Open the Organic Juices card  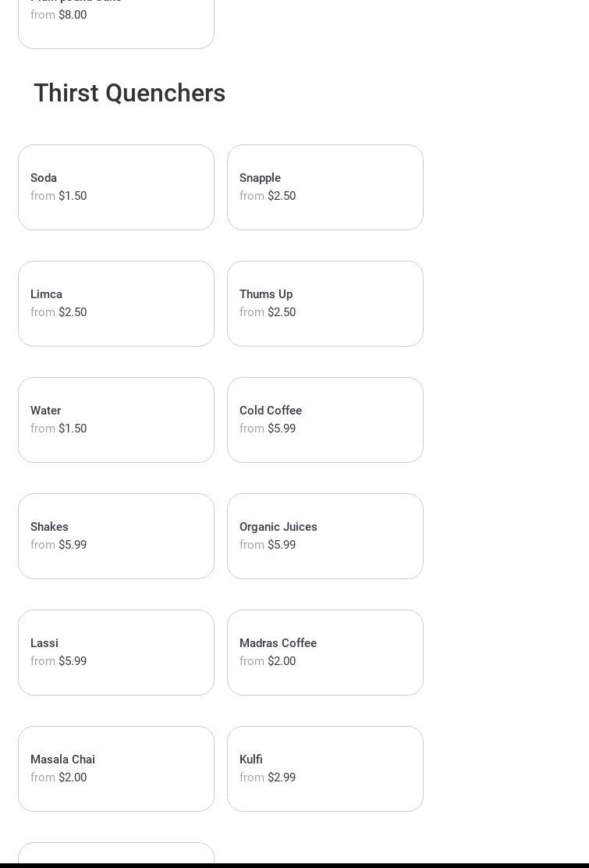325,536
